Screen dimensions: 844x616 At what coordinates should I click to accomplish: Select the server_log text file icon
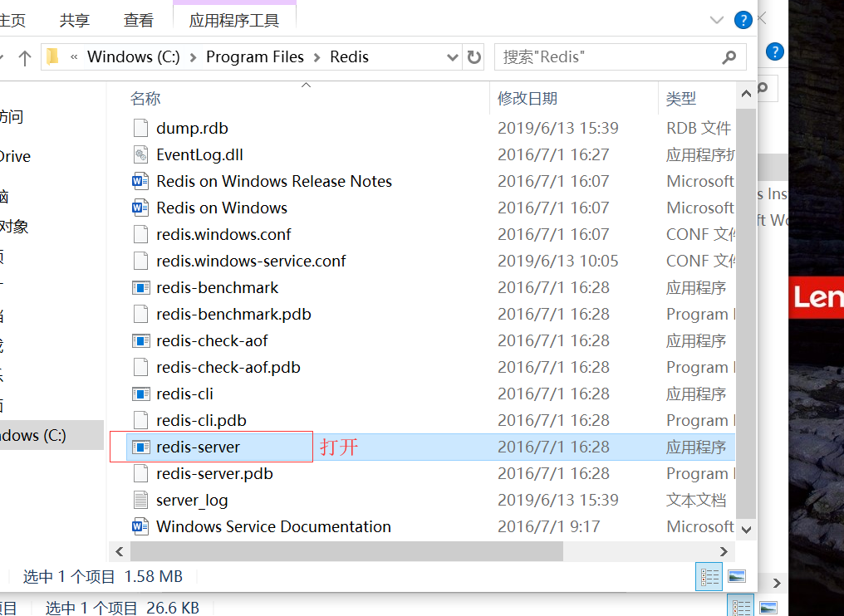click(x=141, y=501)
